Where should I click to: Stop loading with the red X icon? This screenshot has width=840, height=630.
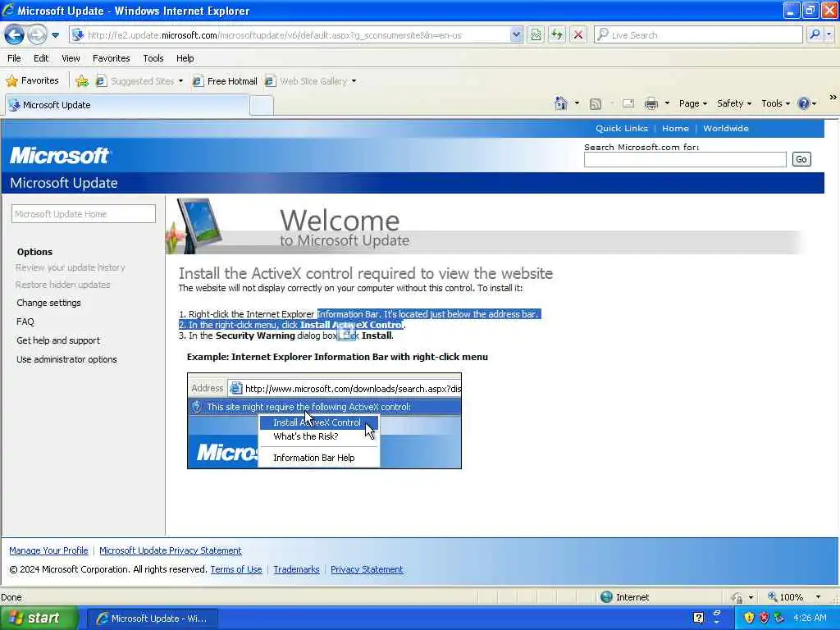578,34
